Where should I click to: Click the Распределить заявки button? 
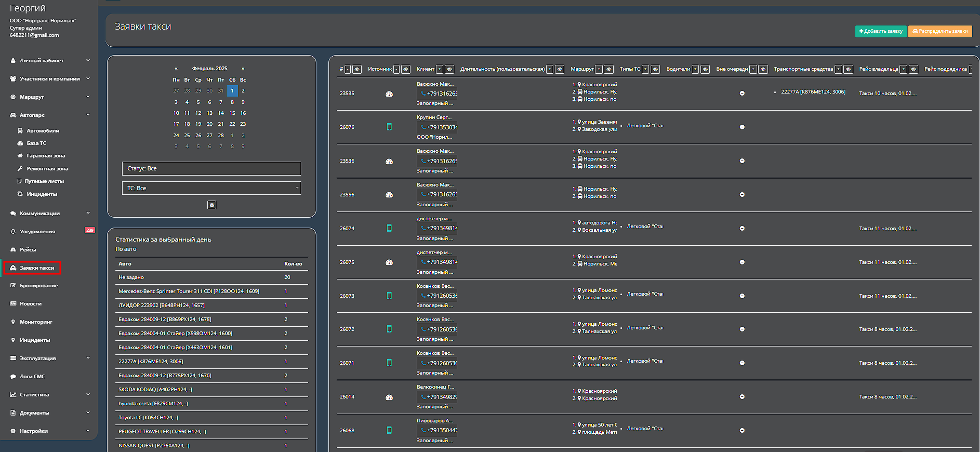(940, 31)
